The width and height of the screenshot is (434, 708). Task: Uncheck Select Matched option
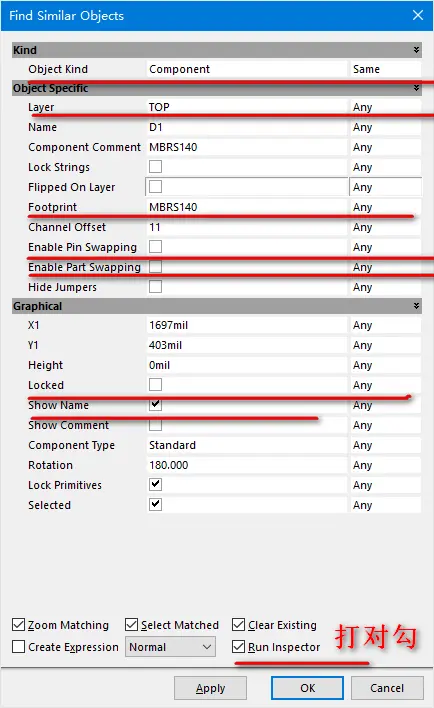(x=131, y=625)
